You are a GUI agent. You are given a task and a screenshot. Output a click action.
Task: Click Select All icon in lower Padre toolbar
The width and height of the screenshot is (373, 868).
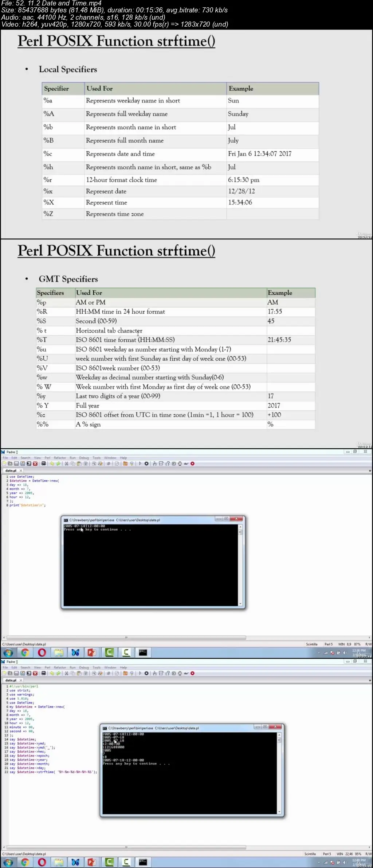pyautogui.click(x=86, y=673)
